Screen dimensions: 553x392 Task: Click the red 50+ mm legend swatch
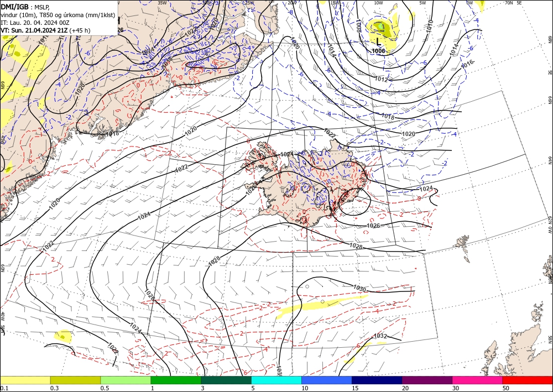[528, 380]
